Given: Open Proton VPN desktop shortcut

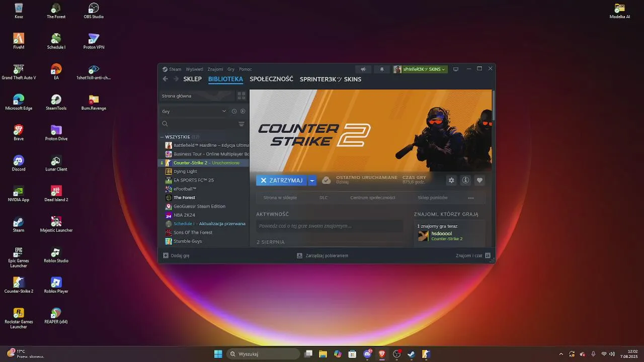Looking at the screenshot, I should (x=94, y=41).
